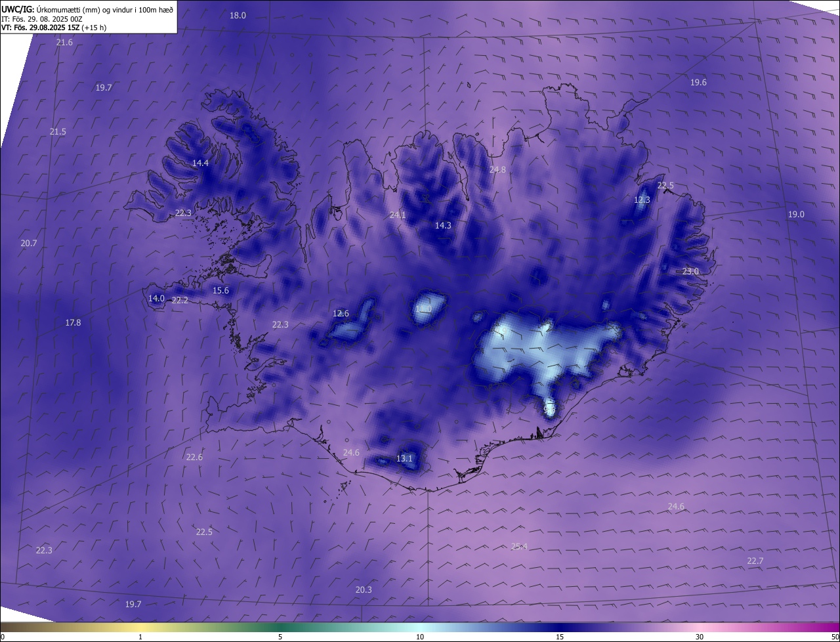
Task: Select the 23.0 reading
Action: pyautogui.click(x=690, y=271)
